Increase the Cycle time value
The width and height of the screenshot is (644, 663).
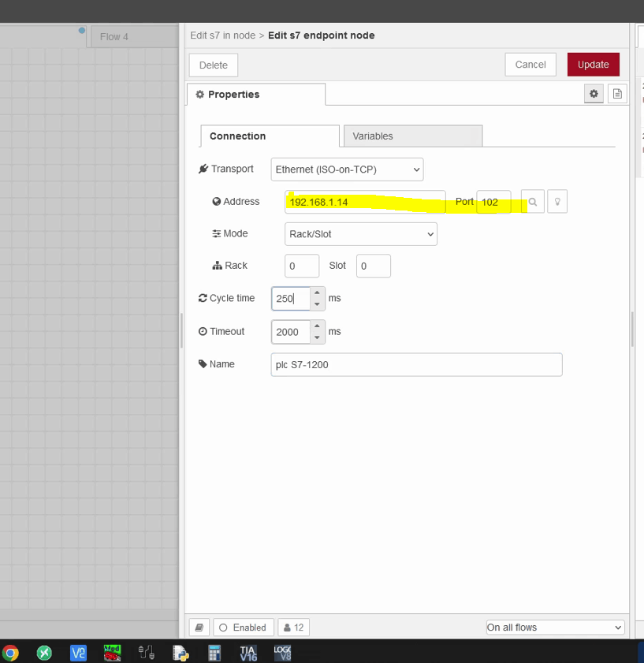click(x=317, y=292)
